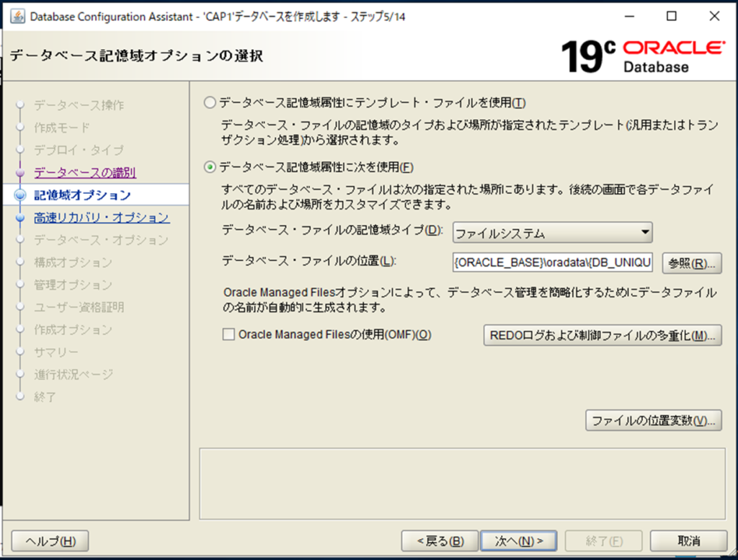Go back with 戻る(B) button
Screen dimensions: 738x560
pos(439,541)
